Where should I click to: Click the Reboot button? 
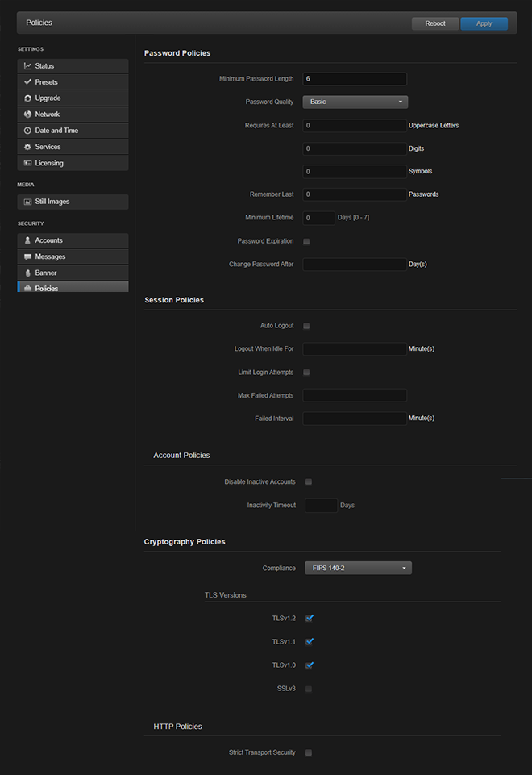click(x=434, y=23)
